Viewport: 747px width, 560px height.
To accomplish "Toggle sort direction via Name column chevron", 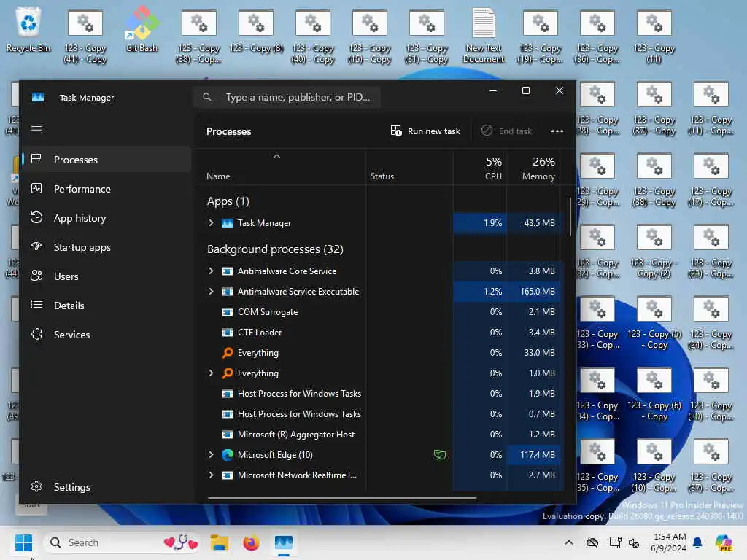I will tap(276, 156).
